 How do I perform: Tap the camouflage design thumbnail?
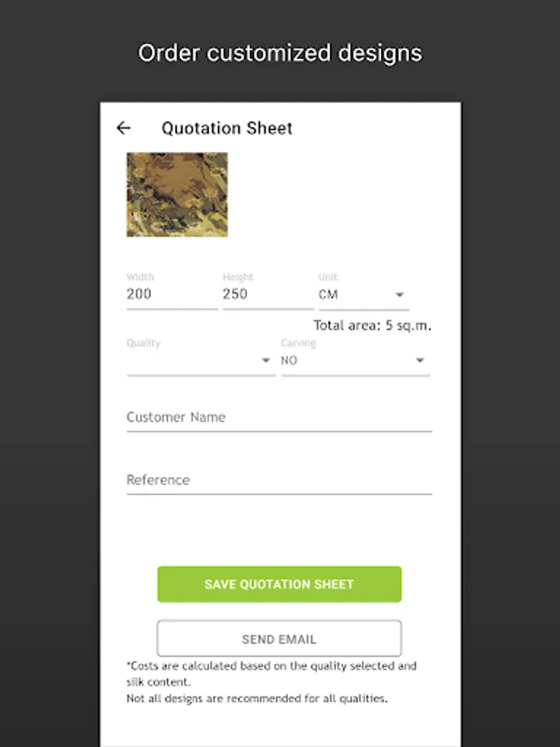(x=177, y=194)
